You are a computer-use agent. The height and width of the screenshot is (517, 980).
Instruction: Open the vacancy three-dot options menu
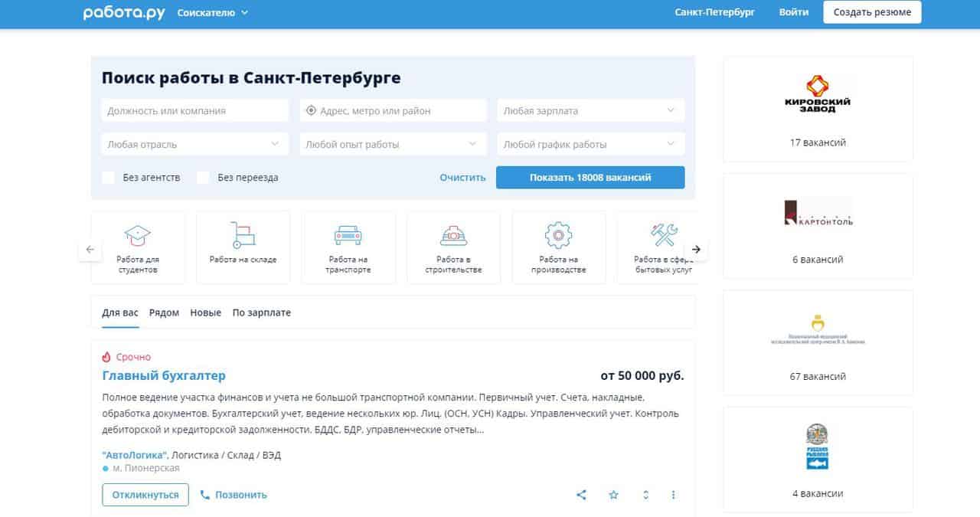click(x=674, y=495)
